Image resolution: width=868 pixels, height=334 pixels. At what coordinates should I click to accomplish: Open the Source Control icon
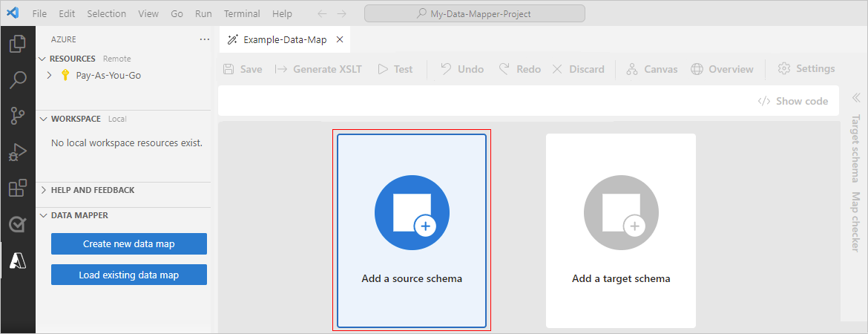[18, 116]
